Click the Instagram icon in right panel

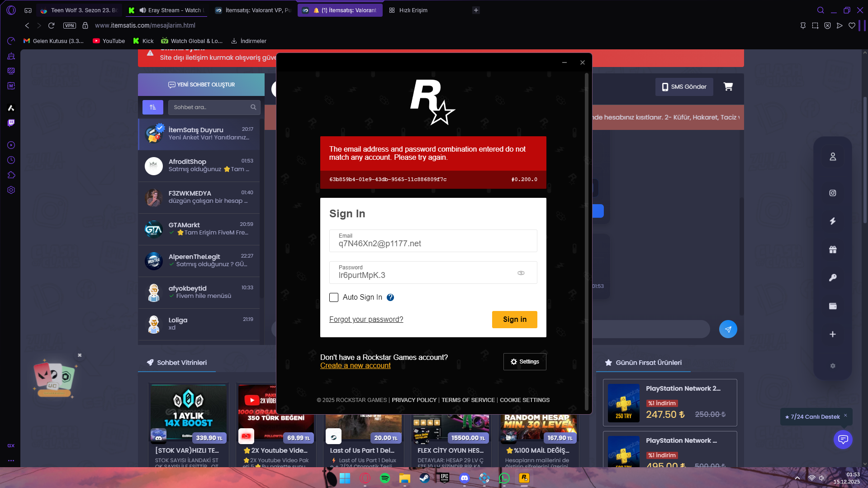[833, 193]
